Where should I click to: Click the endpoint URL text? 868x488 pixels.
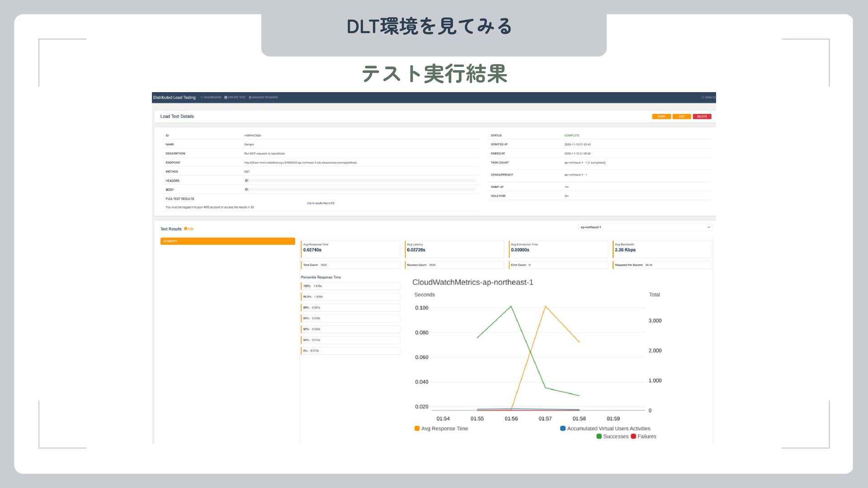[300, 163]
